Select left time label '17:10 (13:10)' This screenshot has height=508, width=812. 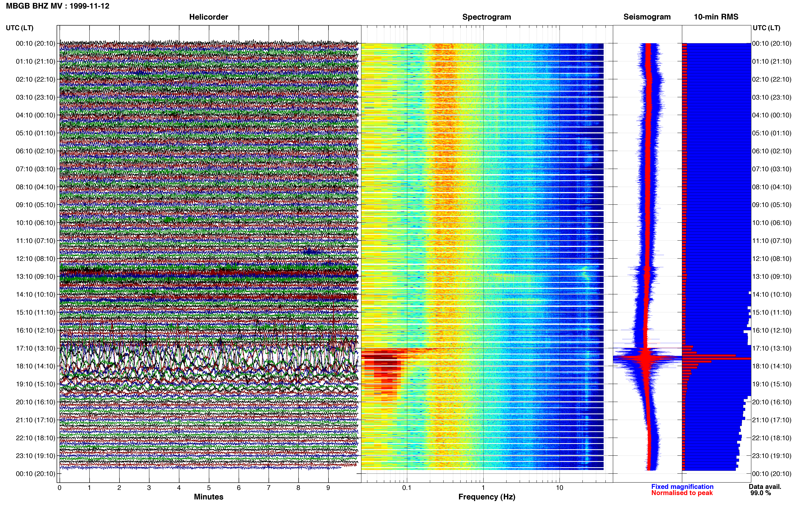pyautogui.click(x=36, y=348)
